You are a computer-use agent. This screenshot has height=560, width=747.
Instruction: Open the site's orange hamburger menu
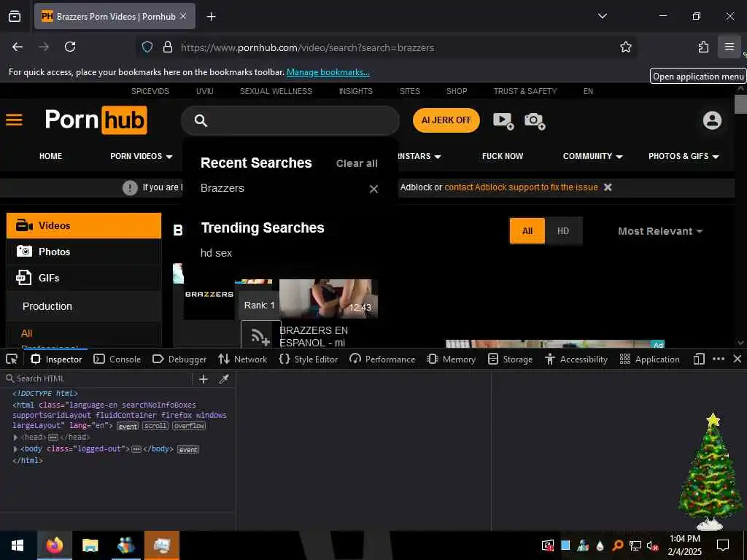pos(15,120)
